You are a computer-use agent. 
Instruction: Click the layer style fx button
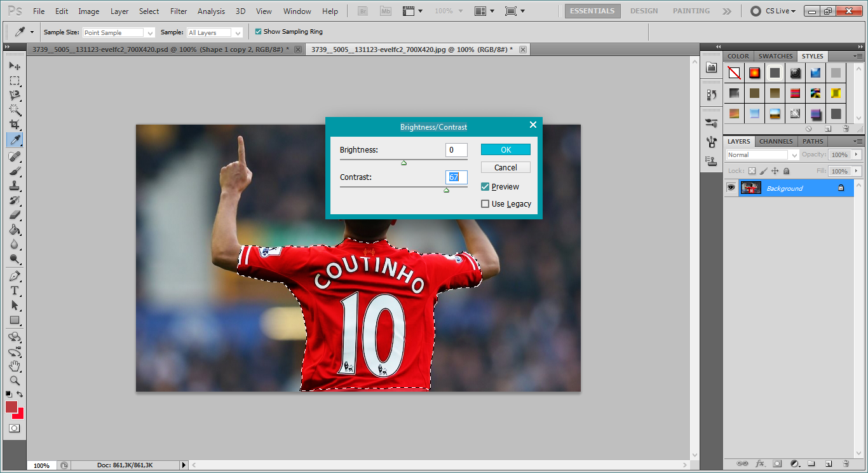pos(760,463)
